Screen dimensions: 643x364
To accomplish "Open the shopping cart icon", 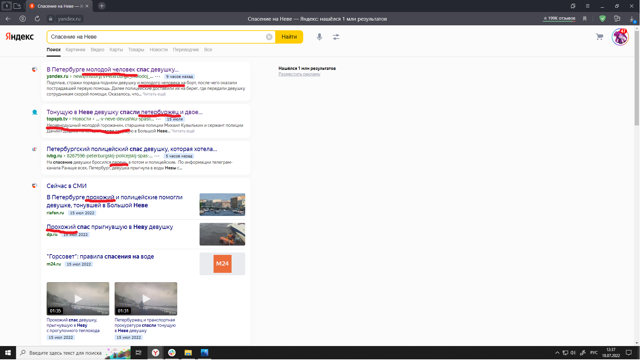I will click(x=599, y=37).
